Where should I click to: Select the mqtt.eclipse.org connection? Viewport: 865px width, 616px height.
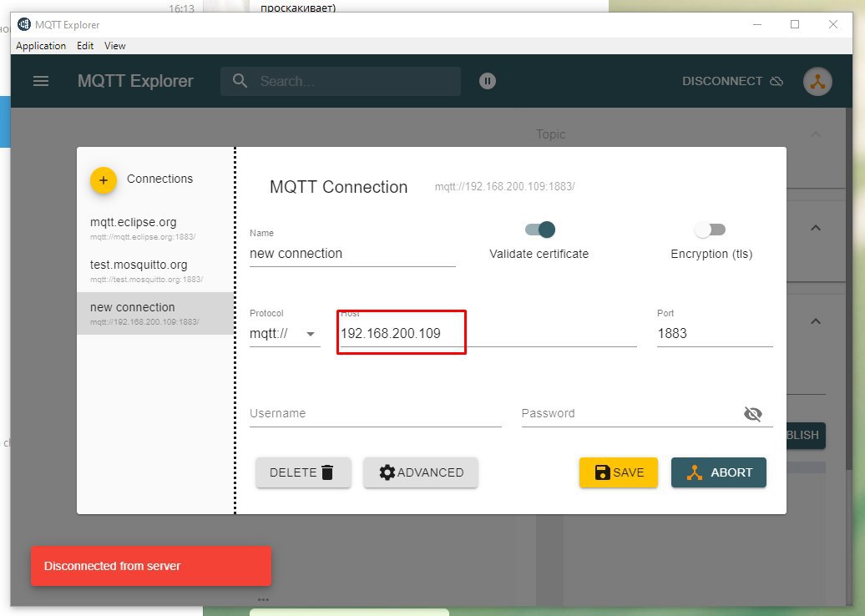click(x=155, y=229)
